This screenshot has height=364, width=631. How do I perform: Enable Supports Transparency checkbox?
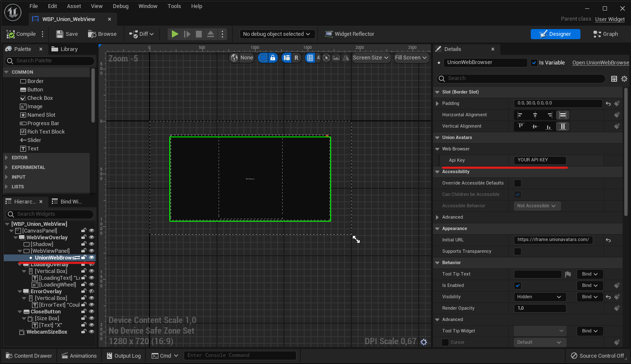point(518,252)
